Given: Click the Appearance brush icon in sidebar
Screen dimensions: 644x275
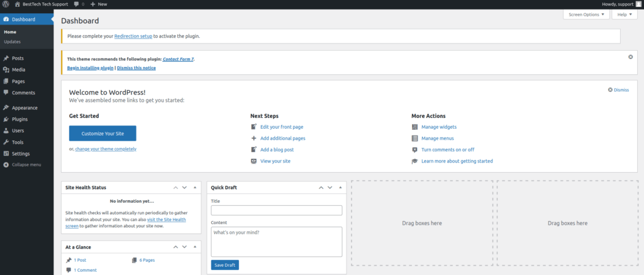Looking at the screenshot, I should pos(6,108).
